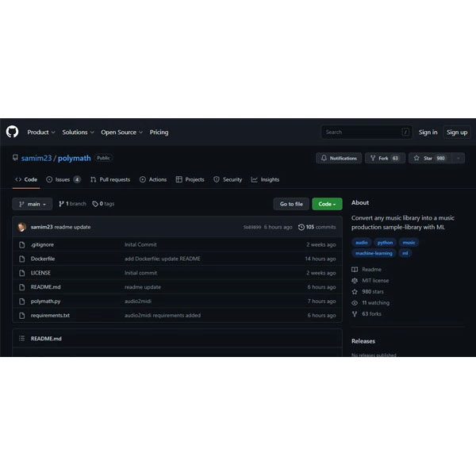The image size is (476, 476).
Task: View the 1 branch listing
Action: (72, 204)
